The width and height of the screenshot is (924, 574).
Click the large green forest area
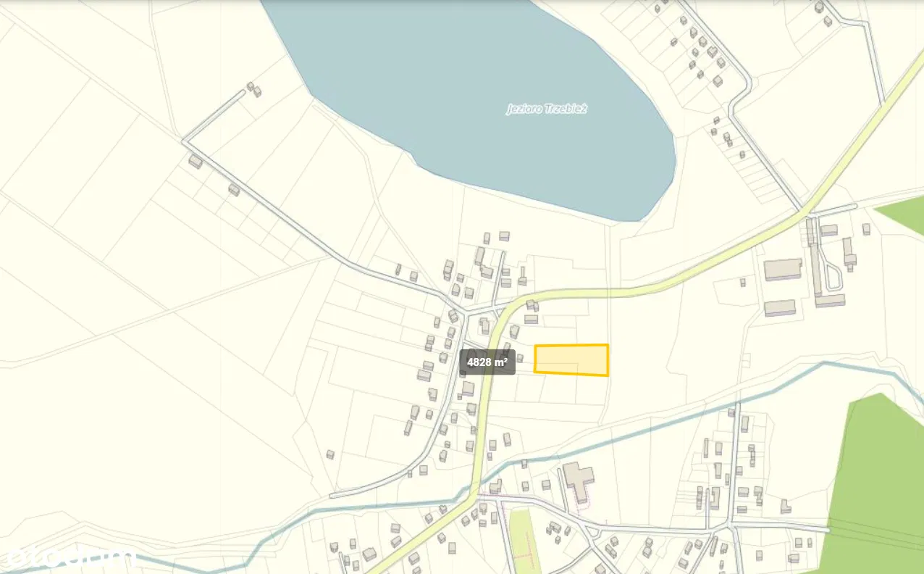tap(880, 482)
